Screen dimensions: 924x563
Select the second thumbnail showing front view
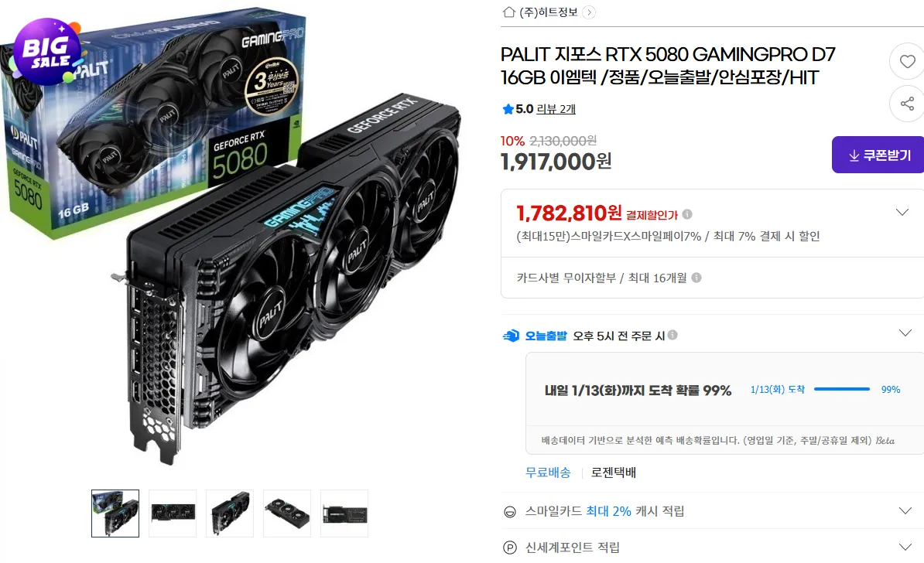click(x=173, y=514)
